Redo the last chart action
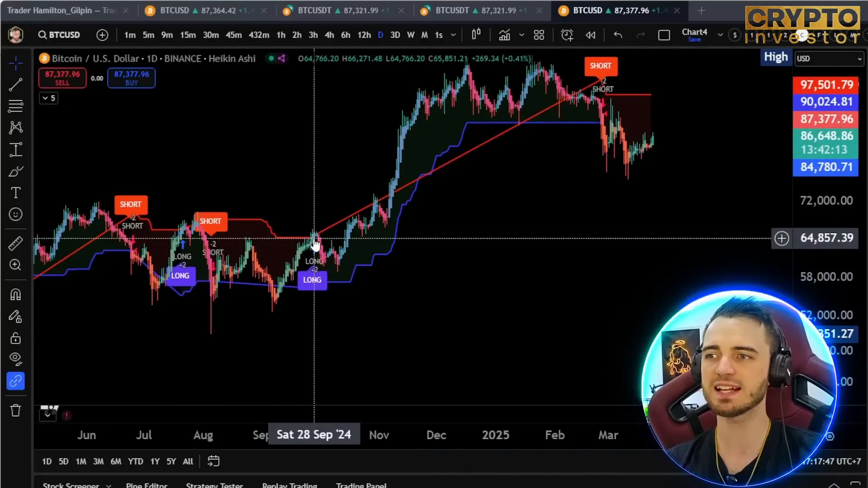Image resolution: width=868 pixels, height=488 pixels. click(641, 35)
